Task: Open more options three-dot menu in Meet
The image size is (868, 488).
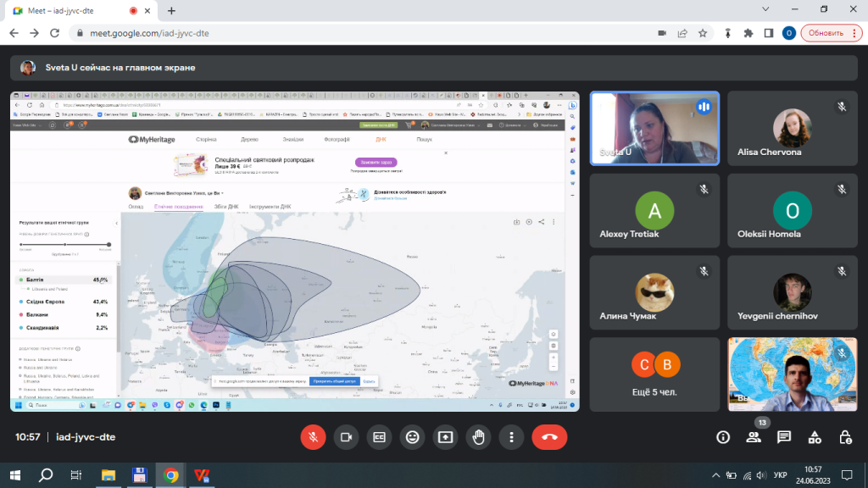Action: pyautogui.click(x=511, y=437)
